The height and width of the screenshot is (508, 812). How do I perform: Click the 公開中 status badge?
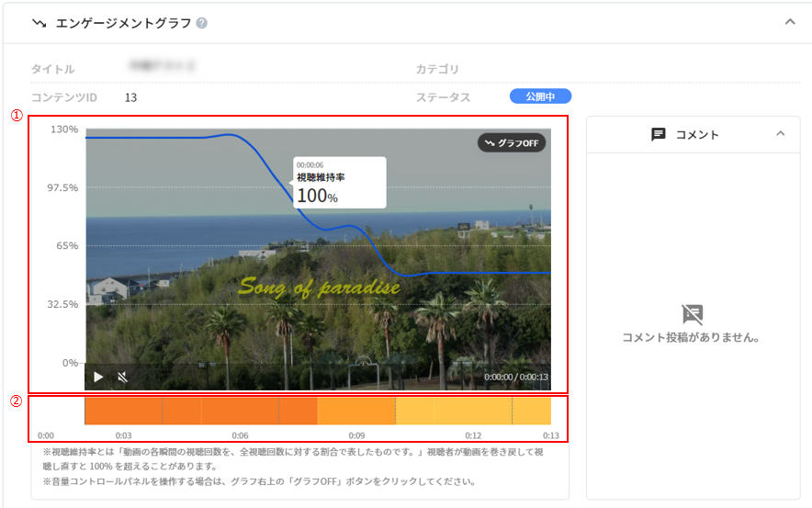[x=540, y=96]
